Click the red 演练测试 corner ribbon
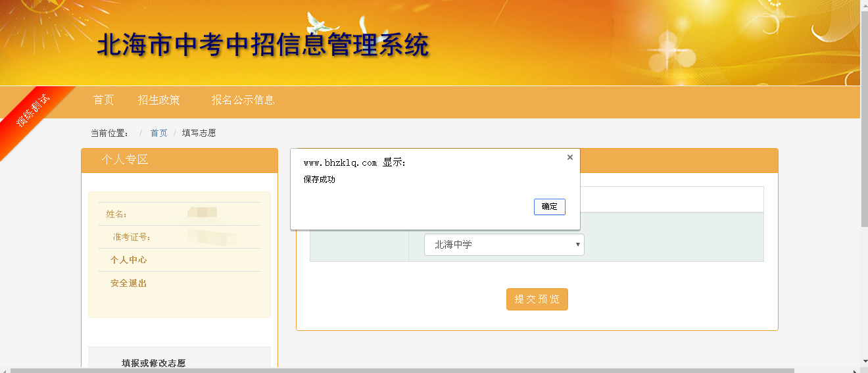The width and height of the screenshot is (868, 373). (x=33, y=112)
